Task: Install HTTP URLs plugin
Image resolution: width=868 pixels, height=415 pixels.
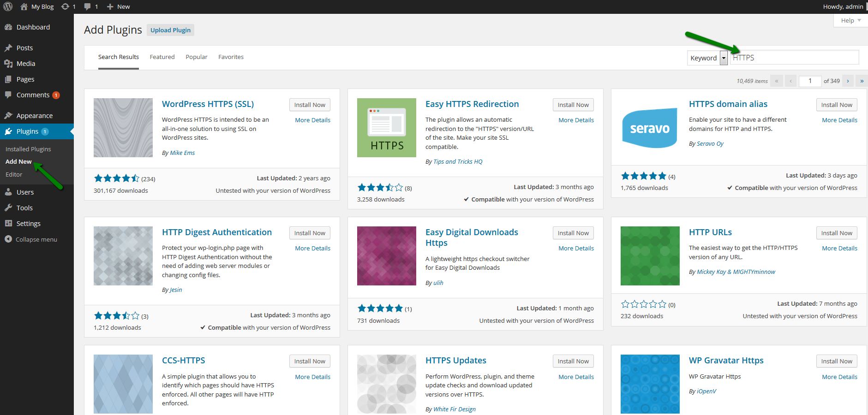Action: point(837,233)
